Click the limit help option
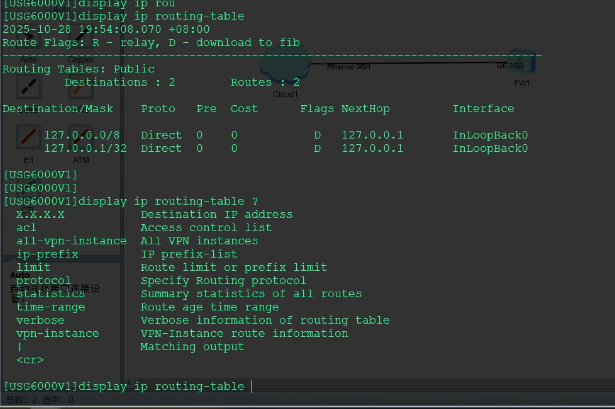This screenshot has width=615, height=409. coord(33,267)
